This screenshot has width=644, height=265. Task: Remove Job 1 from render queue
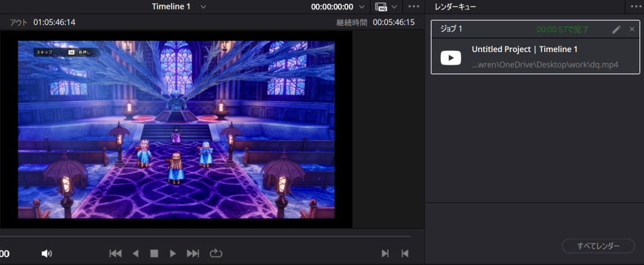click(632, 29)
